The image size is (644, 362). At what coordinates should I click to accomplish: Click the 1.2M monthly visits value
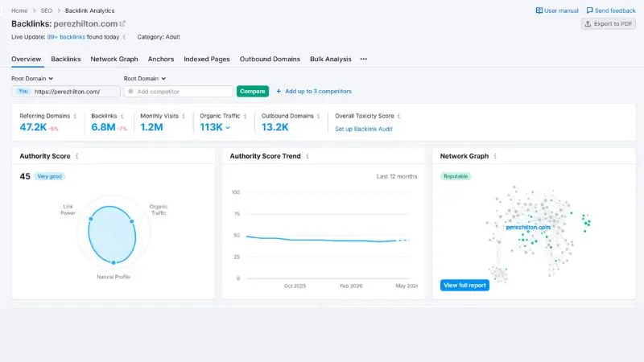(151, 127)
